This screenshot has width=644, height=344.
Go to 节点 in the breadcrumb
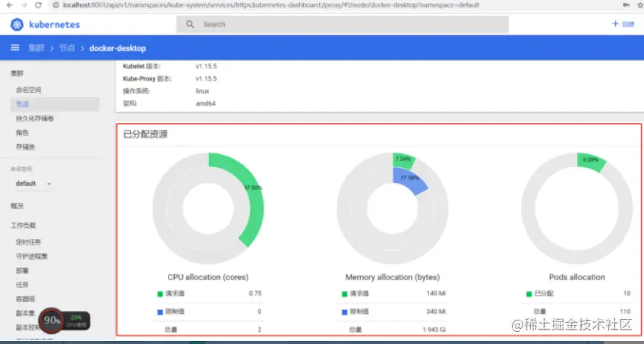[x=67, y=48]
